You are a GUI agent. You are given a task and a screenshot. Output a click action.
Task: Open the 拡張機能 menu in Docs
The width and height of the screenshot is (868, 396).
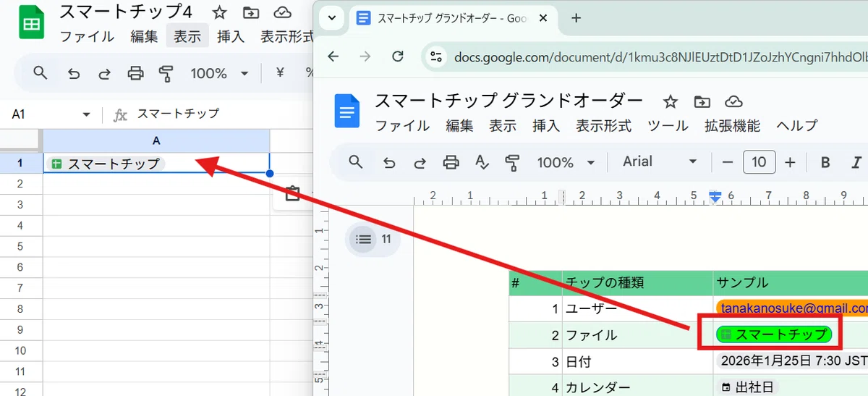(732, 126)
